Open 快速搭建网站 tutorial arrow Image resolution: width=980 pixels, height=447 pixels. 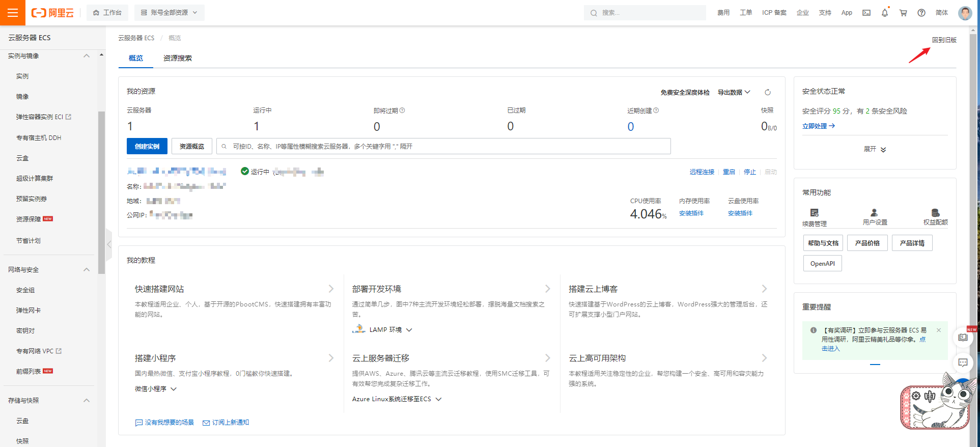pyautogui.click(x=331, y=289)
